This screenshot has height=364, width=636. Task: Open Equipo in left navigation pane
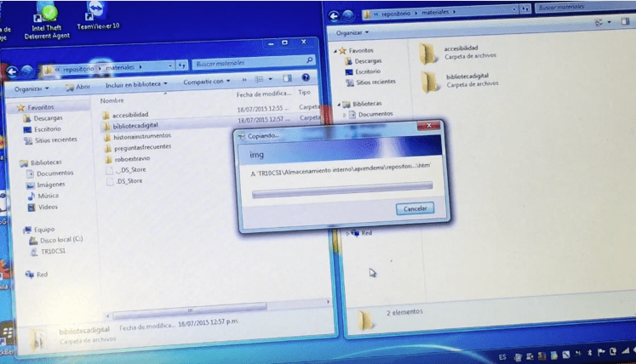(39, 230)
